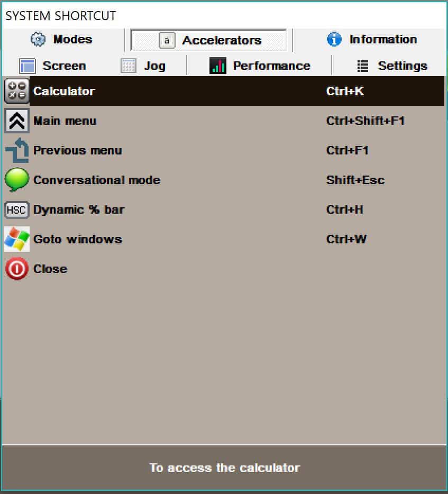Click the Close entry label

(50, 269)
